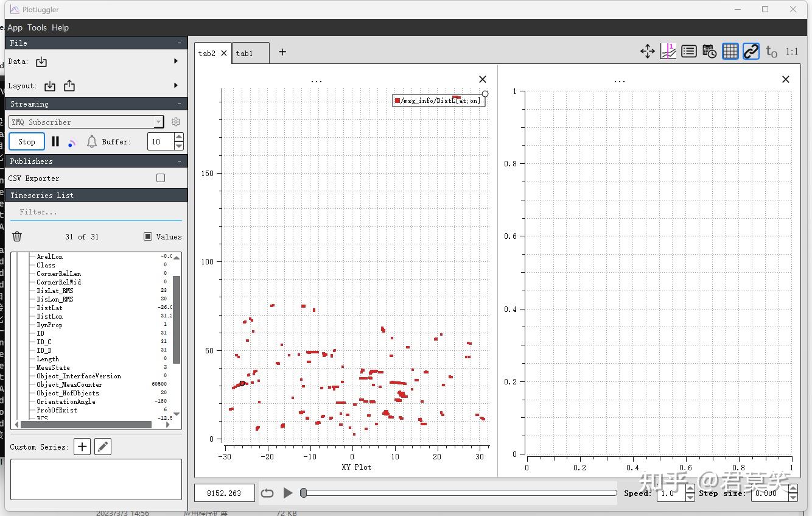
Task: Click the legend red color swatch
Action: (397, 101)
